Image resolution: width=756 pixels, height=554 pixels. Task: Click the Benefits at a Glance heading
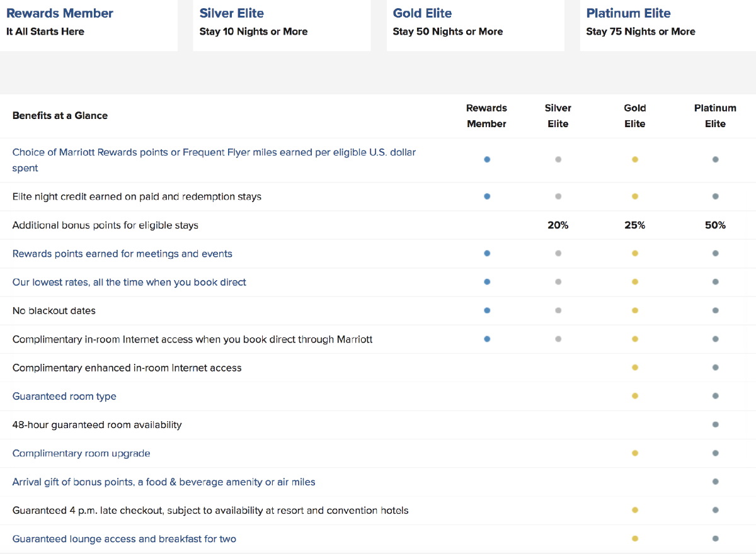60,115
